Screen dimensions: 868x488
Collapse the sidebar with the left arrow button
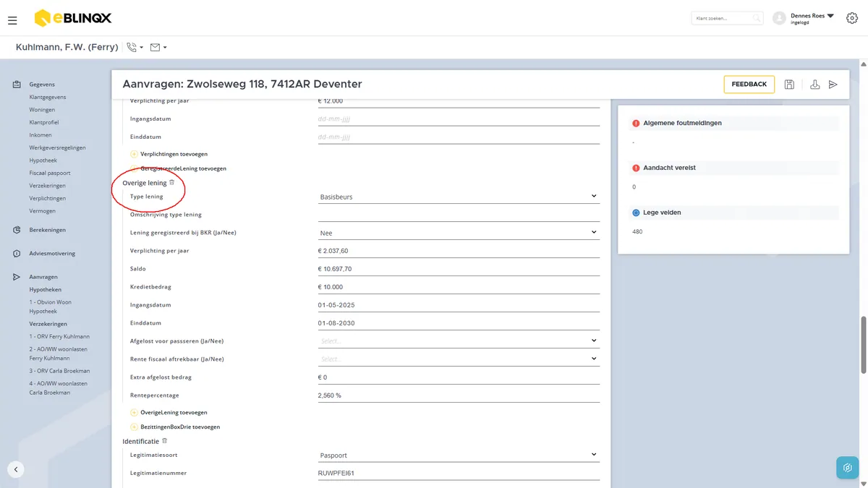click(16, 468)
